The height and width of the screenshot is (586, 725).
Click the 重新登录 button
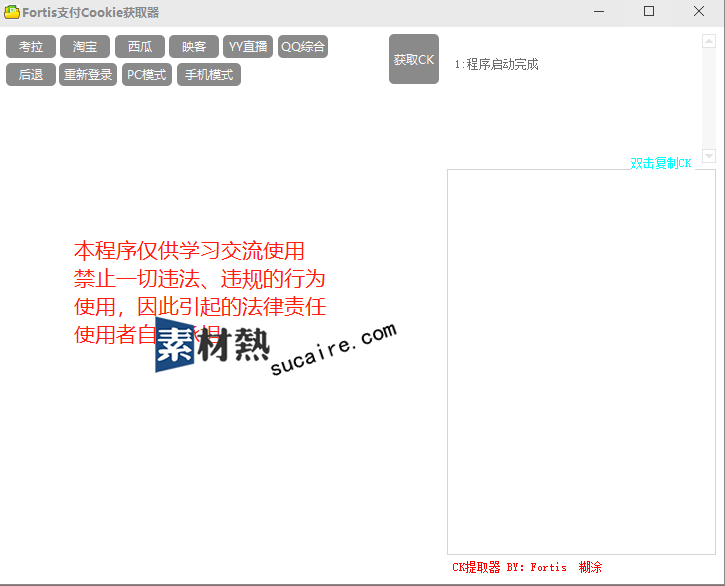pyautogui.click(x=88, y=74)
